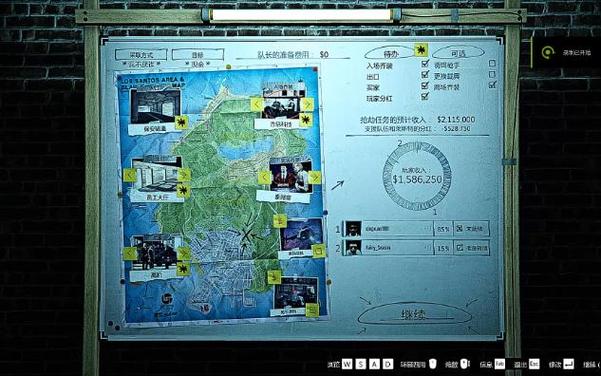Click the $1,586,250 amount in ring
This screenshot has width=601, height=376.
417,179
